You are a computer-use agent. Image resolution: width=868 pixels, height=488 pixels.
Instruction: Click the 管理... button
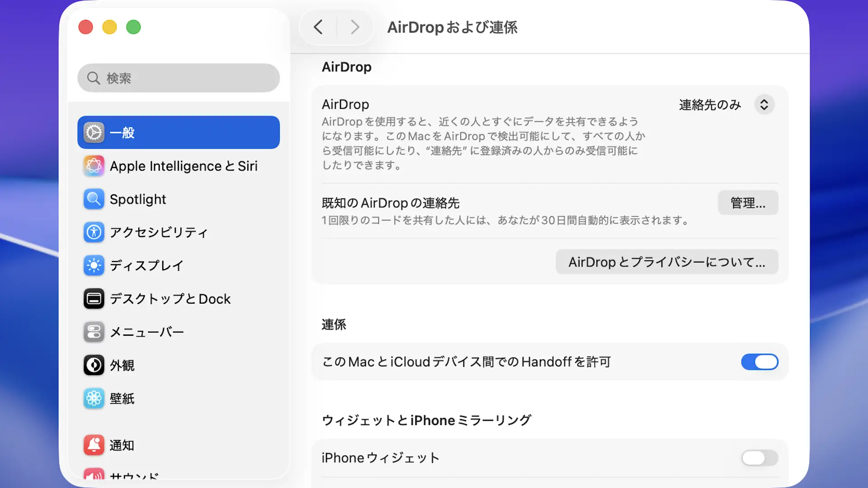point(748,203)
